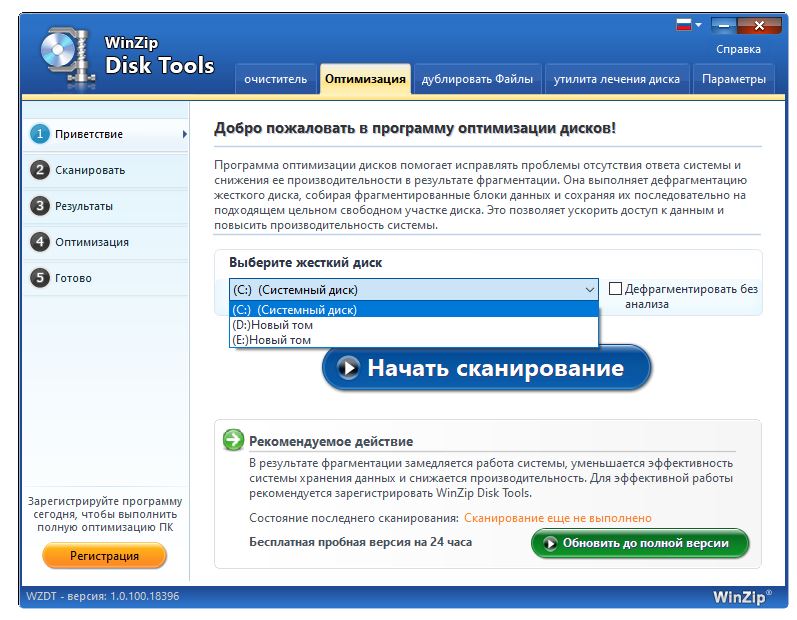The height and width of the screenshot is (620, 797).
Task: Collapse the hard disk combo box arrow
Action: pyautogui.click(x=590, y=290)
